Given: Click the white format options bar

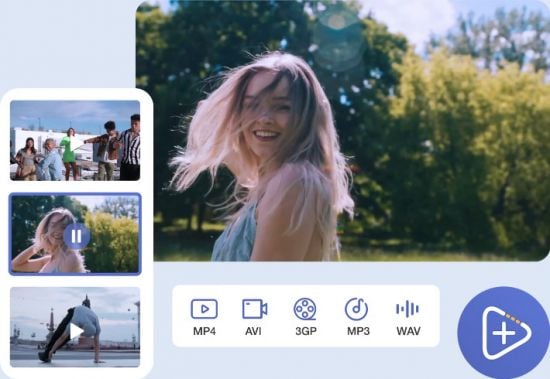Looking at the screenshot, I should (x=306, y=316).
